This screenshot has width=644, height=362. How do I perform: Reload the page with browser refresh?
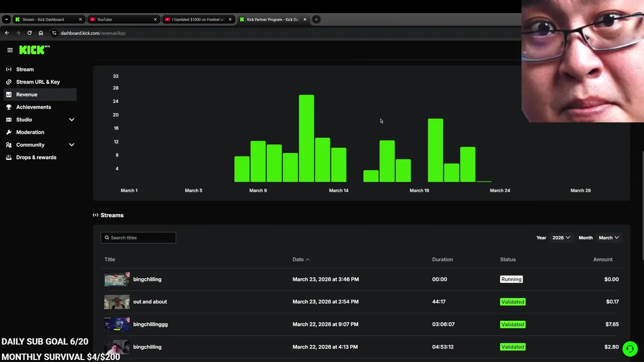coord(29,33)
